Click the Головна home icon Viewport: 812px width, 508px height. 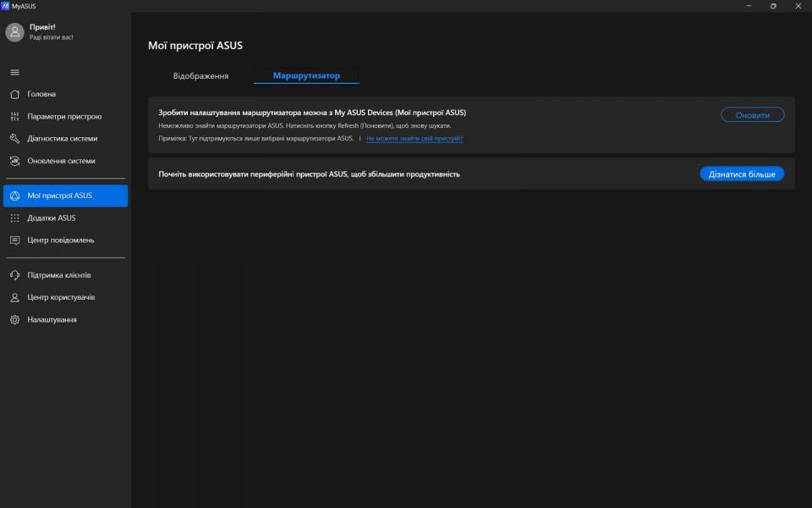14,94
